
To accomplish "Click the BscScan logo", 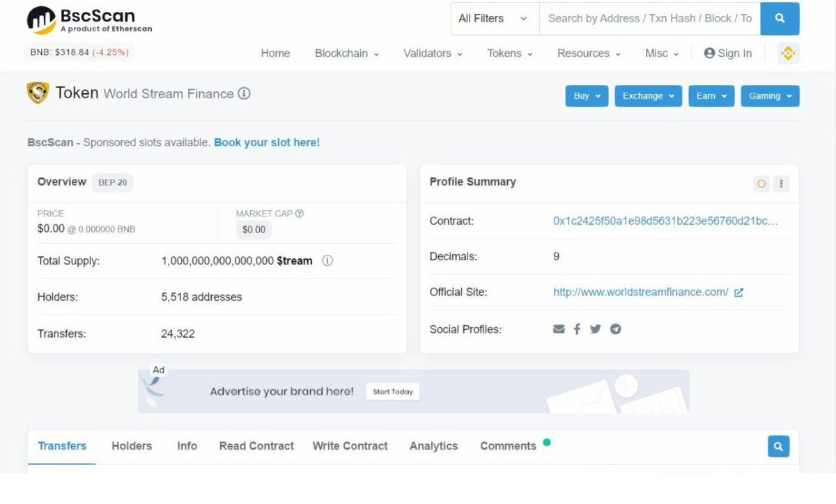I will (x=89, y=20).
